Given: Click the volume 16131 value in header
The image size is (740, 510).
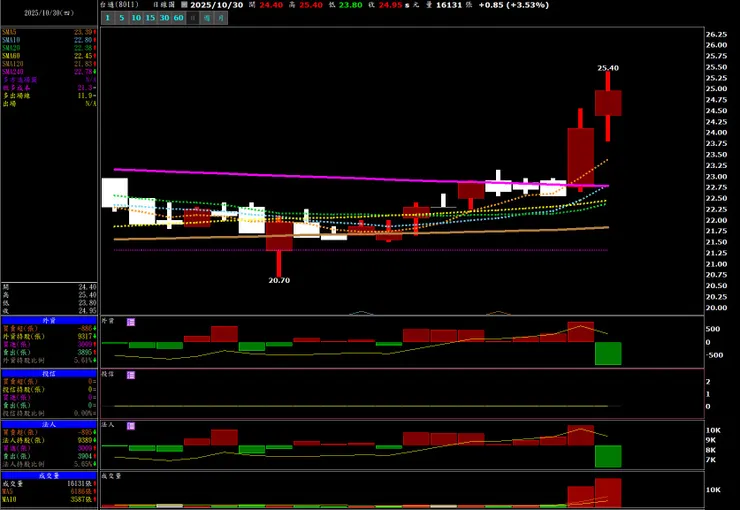Looking at the screenshot, I should coord(449,5).
